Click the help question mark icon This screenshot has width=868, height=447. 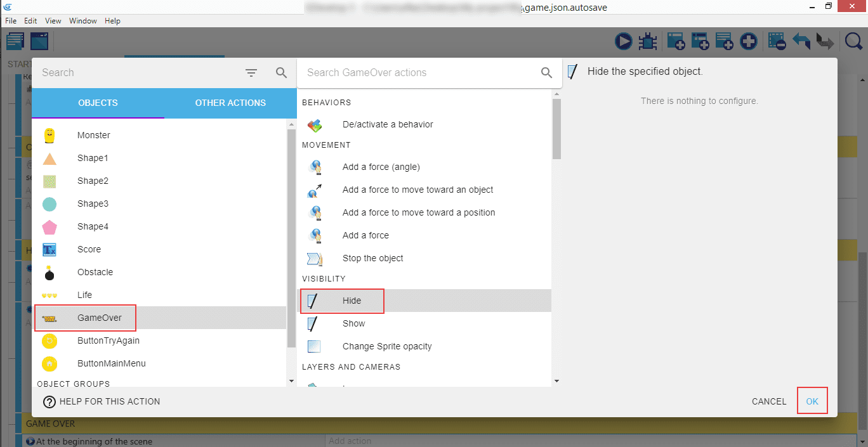pyautogui.click(x=49, y=401)
